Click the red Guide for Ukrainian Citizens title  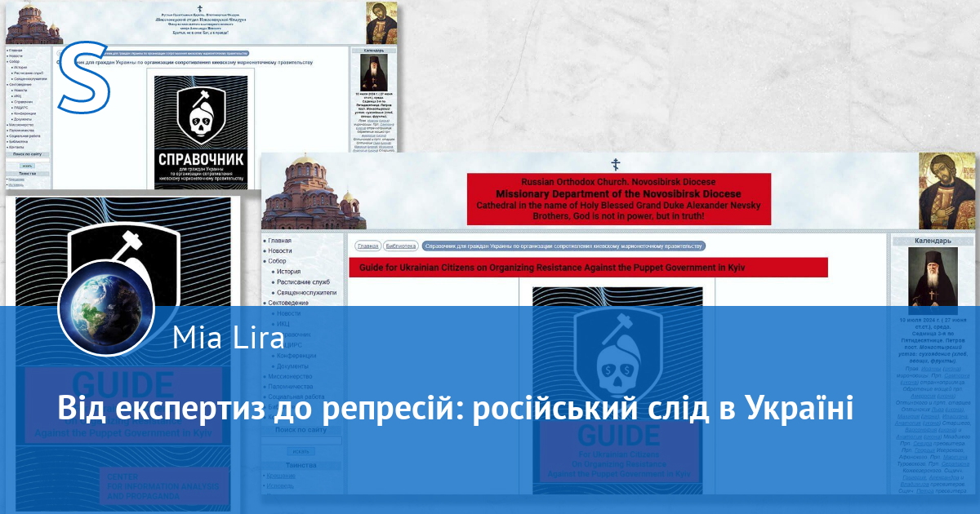(588, 268)
